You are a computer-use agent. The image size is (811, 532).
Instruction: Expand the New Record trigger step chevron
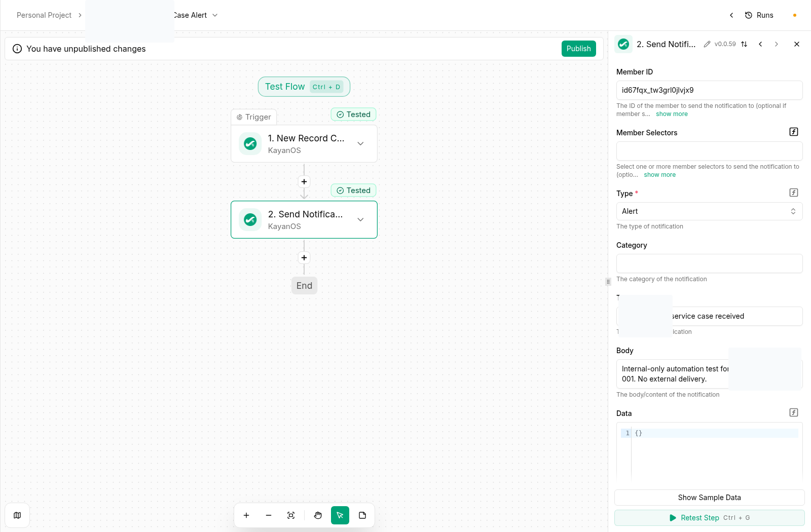pos(360,144)
